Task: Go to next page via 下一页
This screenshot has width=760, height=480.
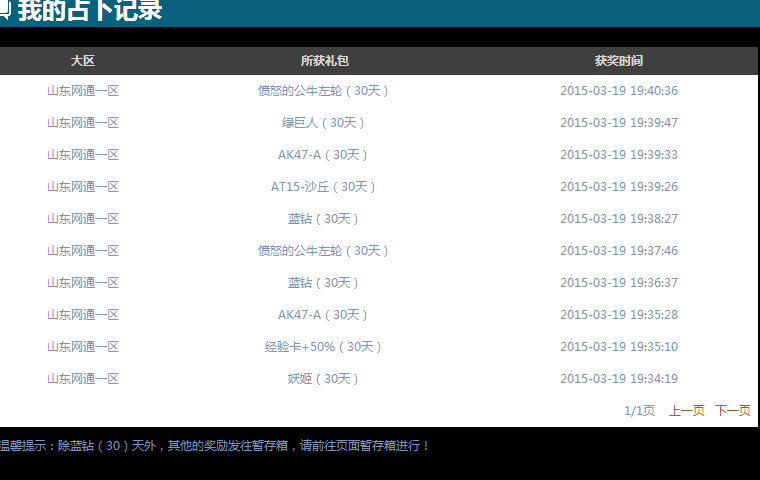Action: click(x=733, y=411)
